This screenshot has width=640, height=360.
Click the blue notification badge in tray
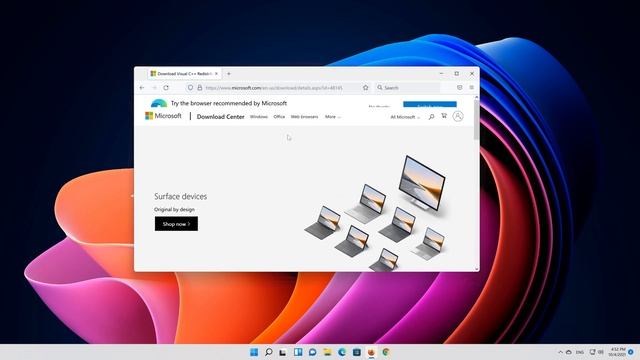631,352
